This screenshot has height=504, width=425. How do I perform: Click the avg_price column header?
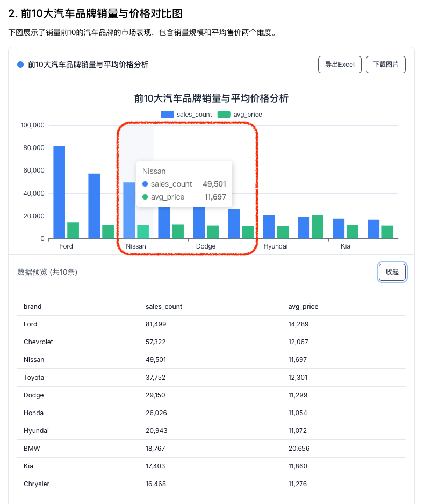point(303,306)
